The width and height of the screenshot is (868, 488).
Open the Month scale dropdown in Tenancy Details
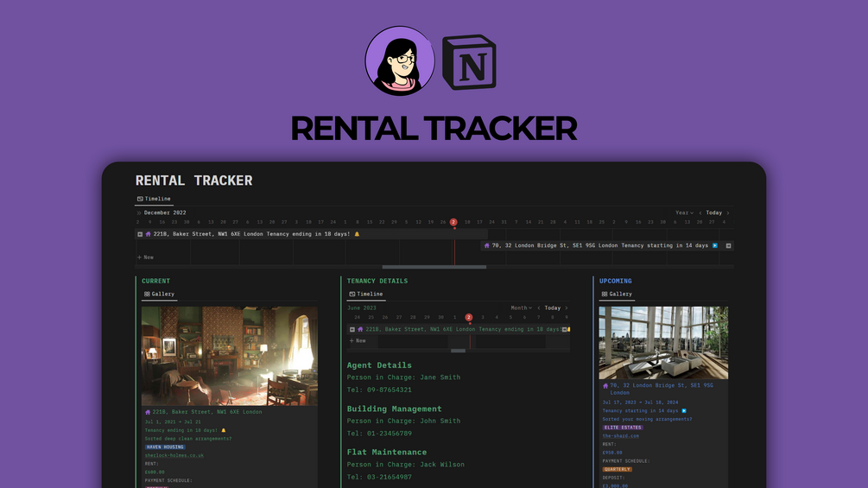pyautogui.click(x=522, y=308)
